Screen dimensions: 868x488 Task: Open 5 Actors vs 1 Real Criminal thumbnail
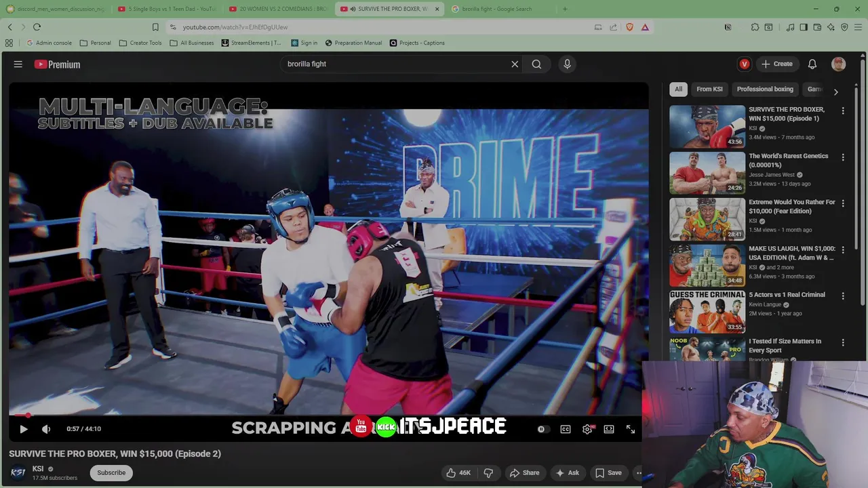(707, 312)
